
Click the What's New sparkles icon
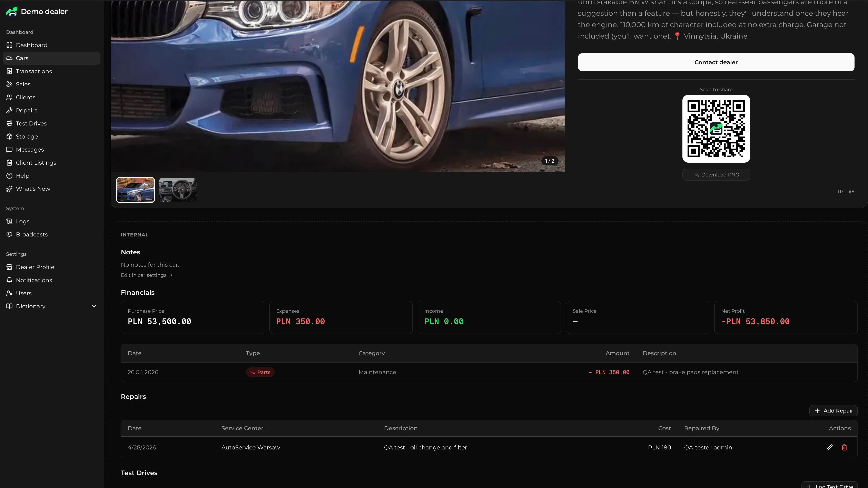point(9,189)
